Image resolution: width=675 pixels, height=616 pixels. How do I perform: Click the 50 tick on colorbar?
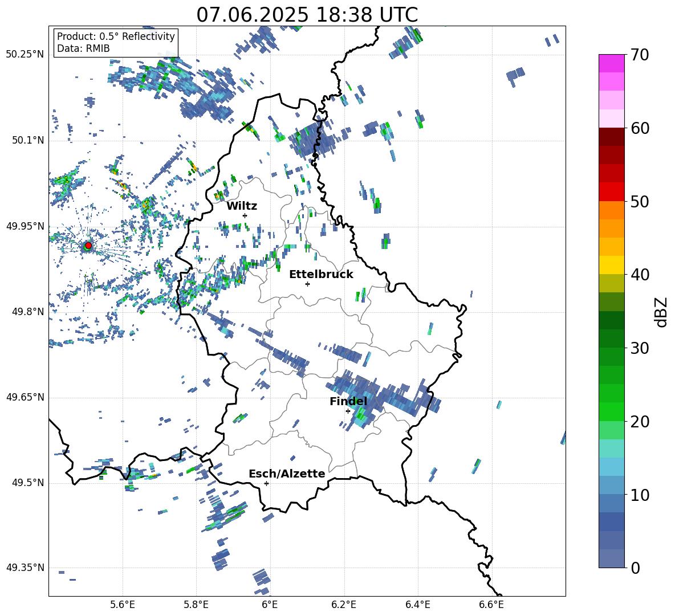coord(639,201)
